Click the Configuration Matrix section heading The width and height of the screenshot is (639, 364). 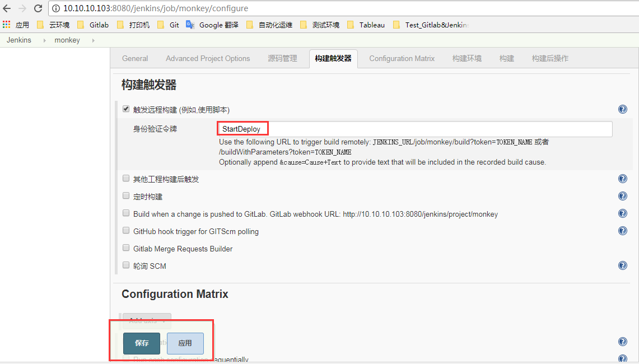pos(175,294)
